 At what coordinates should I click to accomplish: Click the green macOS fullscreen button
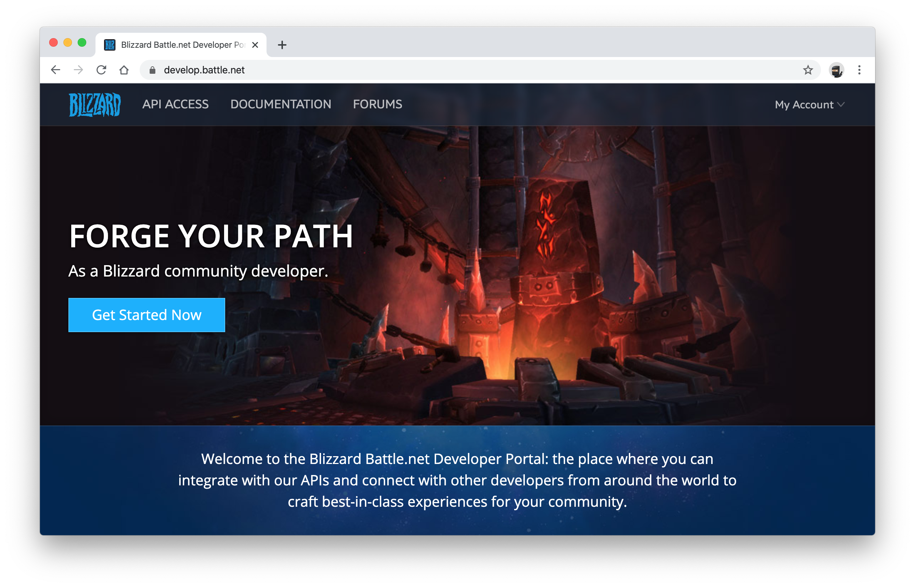[x=82, y=42]
